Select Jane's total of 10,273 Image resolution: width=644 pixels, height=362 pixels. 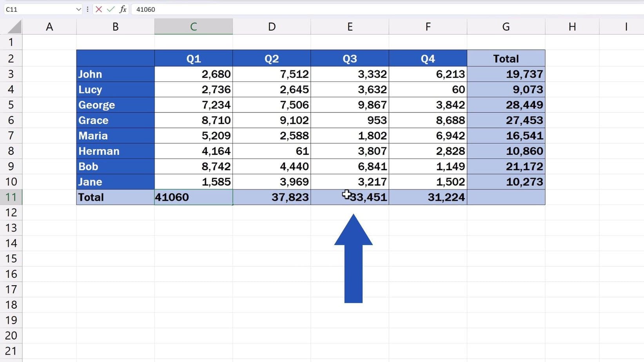(506, 181)
